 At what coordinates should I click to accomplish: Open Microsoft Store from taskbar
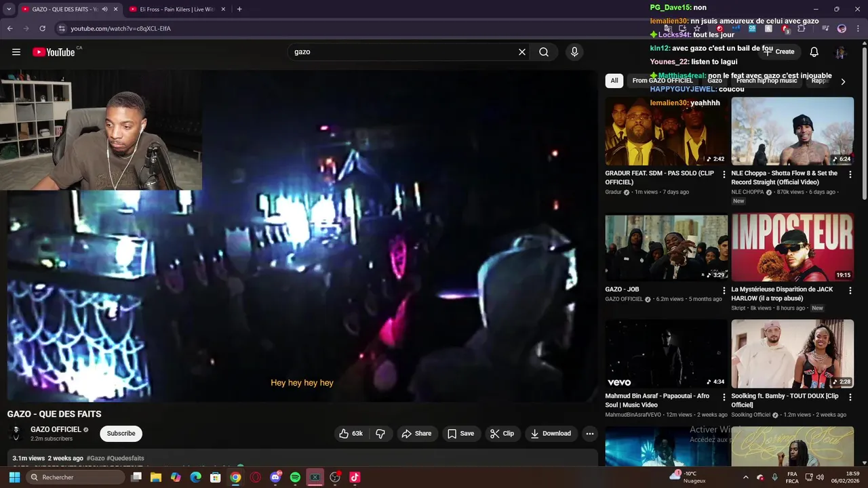point(216,477)
